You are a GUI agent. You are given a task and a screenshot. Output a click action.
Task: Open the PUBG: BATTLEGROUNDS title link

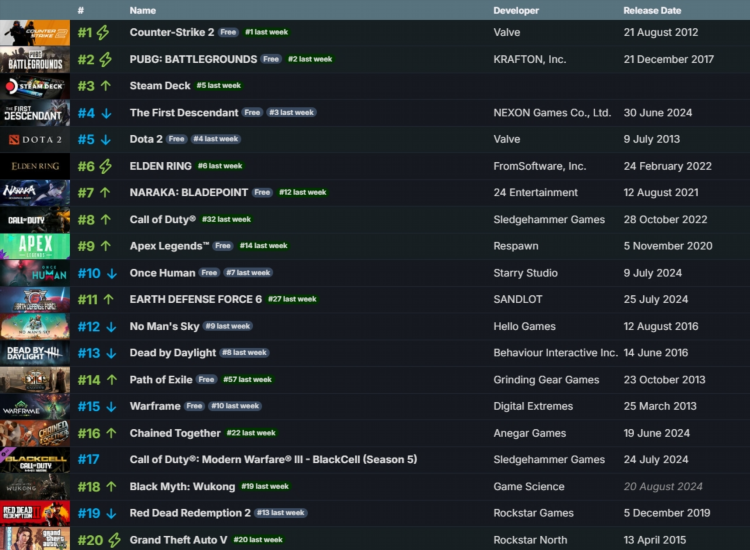pyautogui.click(x=193, y=59)
